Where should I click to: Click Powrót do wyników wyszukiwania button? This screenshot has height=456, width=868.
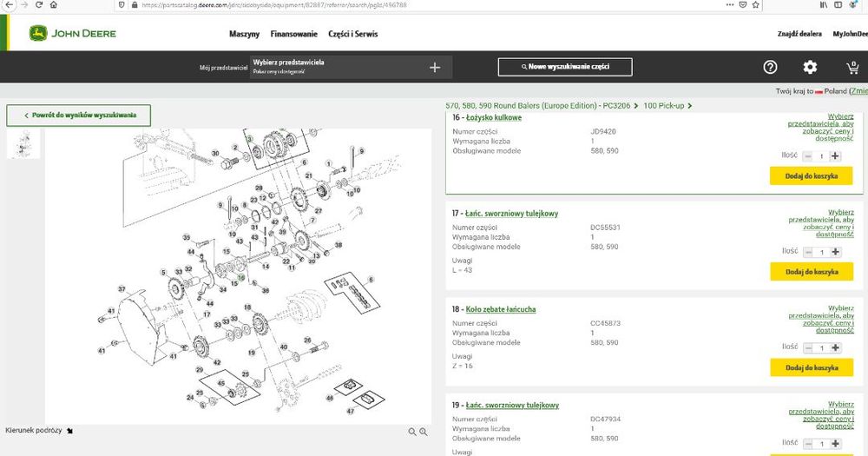pyautogui.click(x=79, y=116)
